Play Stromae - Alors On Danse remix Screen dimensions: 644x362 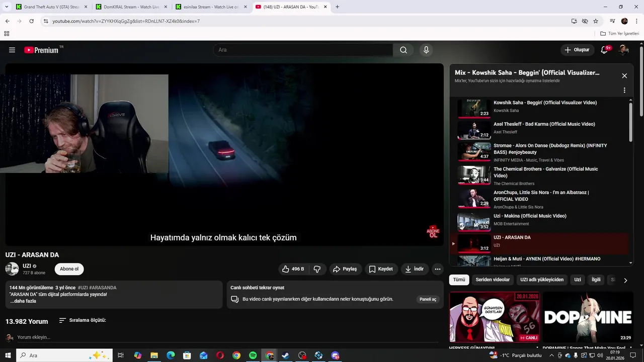click(x=538, y=151)
